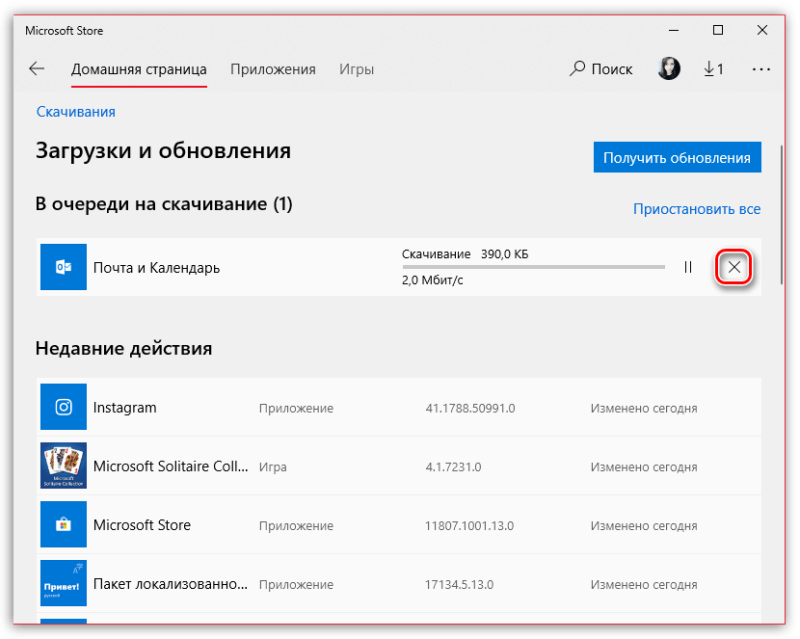Switch to the Игры tab
Screen dimensions: 800x639
pyautogui.click(x=357, y=69)
